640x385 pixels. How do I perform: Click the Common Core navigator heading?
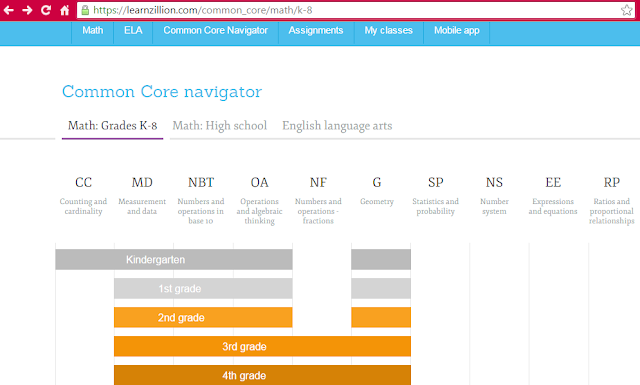(x=162, y=92)
